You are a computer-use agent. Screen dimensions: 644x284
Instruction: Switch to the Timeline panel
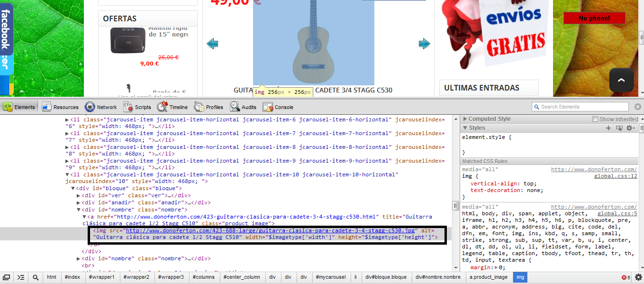(x=172, y=107)
